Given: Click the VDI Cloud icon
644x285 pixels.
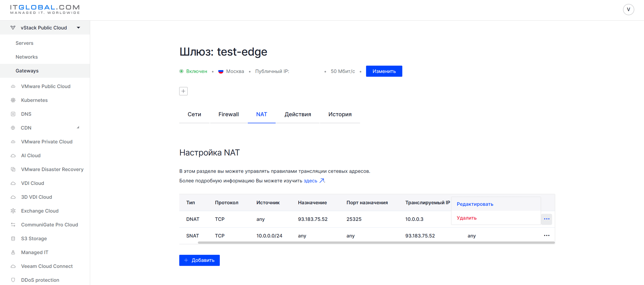Looking at the screenshot, I should [x=13, y=183].
